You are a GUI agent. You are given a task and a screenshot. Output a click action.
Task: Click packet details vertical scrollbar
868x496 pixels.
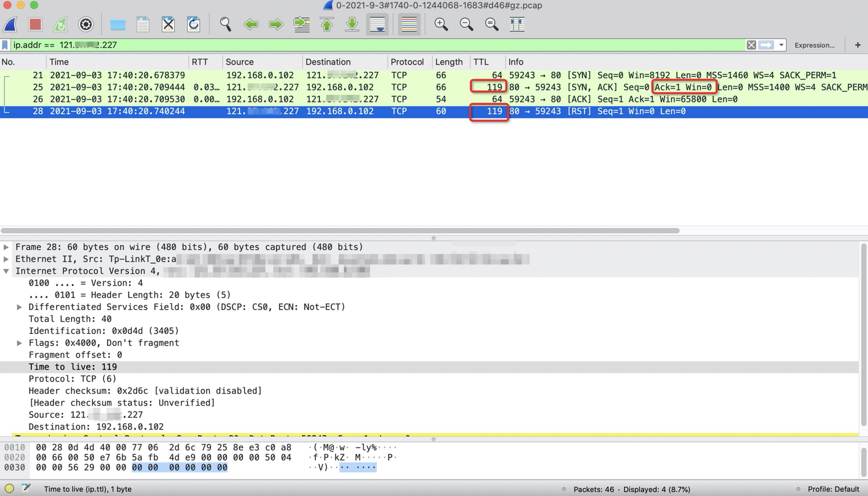[x=863, y=334]
